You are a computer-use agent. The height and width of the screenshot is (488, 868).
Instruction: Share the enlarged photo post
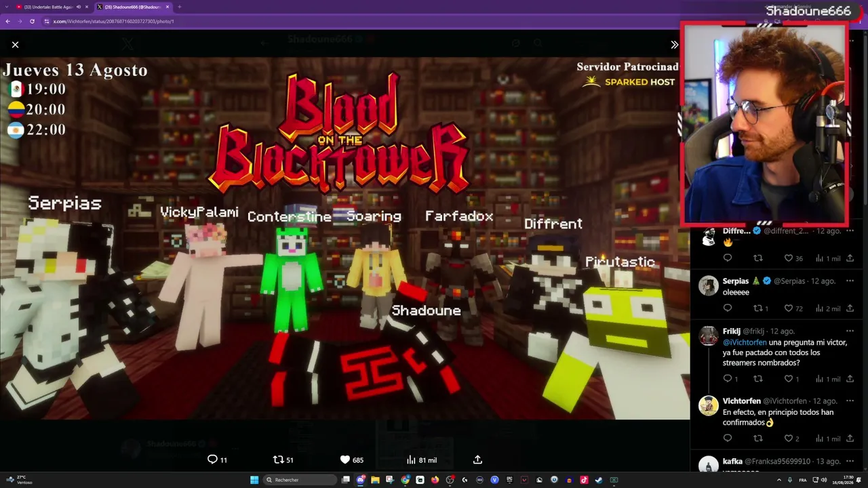pos(477,460)
